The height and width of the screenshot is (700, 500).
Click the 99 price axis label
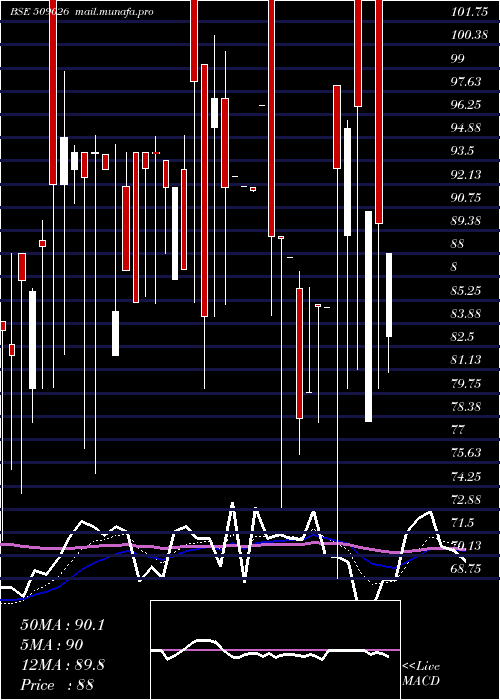(458, 58)
